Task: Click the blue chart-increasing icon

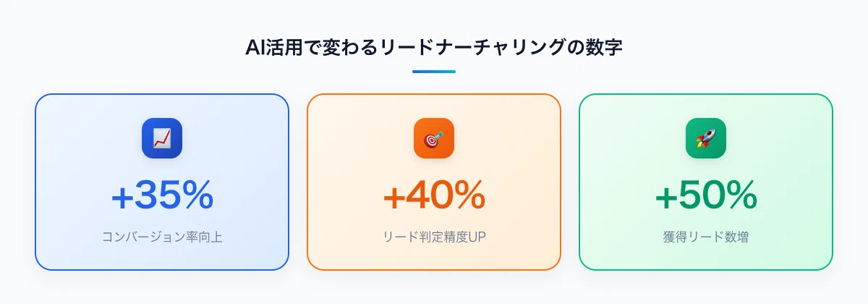Action: [x=162, y=138]
